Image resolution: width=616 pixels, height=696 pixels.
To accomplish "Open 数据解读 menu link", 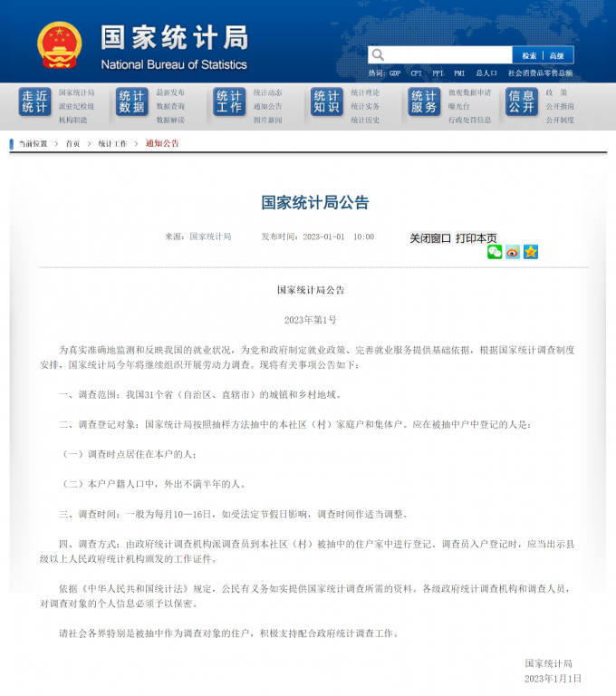I will click(170, 121).
